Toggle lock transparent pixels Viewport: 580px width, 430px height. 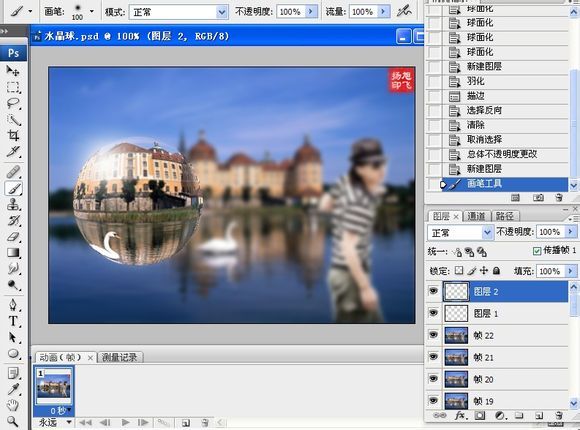coord(459,271)
